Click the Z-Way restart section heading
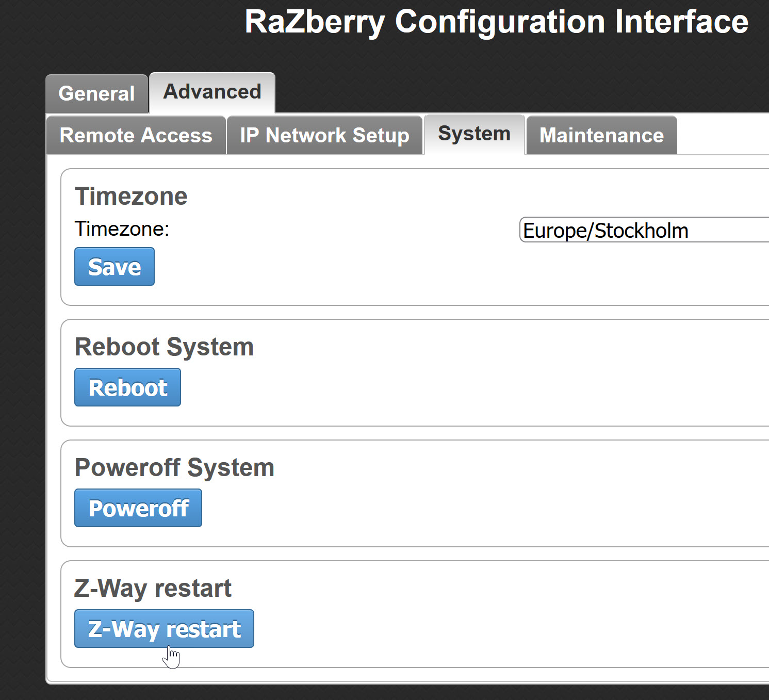 tap(153, 589)
